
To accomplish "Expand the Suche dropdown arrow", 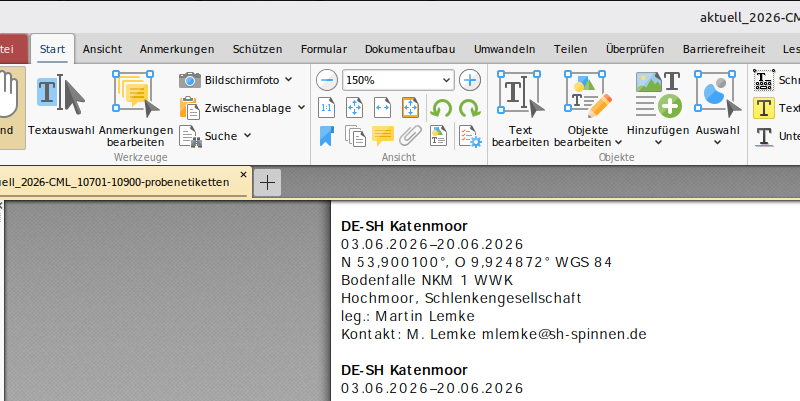I will pos(247,136).
